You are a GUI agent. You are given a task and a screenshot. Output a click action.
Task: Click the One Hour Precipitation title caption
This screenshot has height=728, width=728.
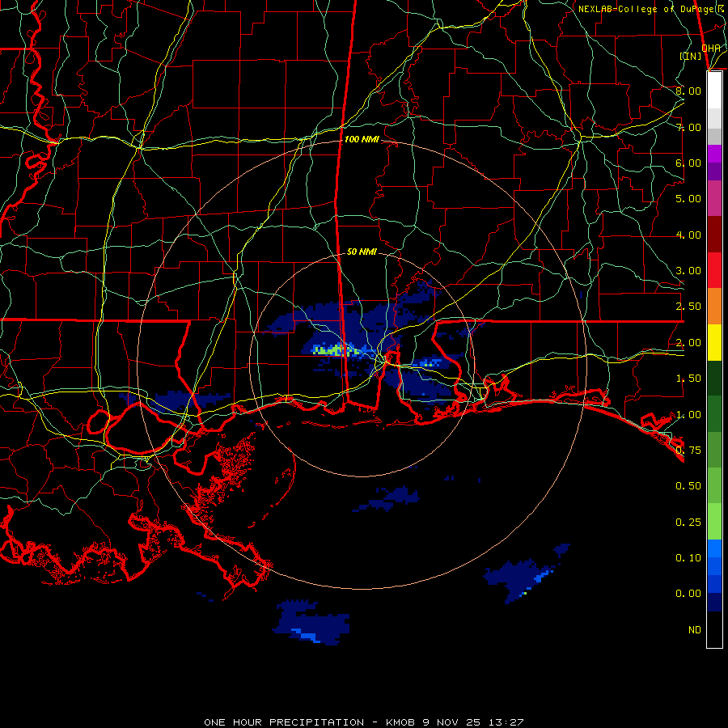(363, 722)
